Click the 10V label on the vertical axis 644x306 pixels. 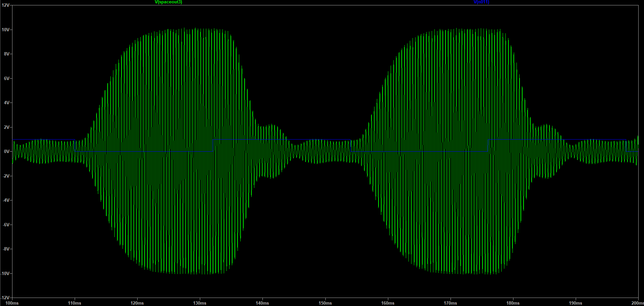click(5, 30)
